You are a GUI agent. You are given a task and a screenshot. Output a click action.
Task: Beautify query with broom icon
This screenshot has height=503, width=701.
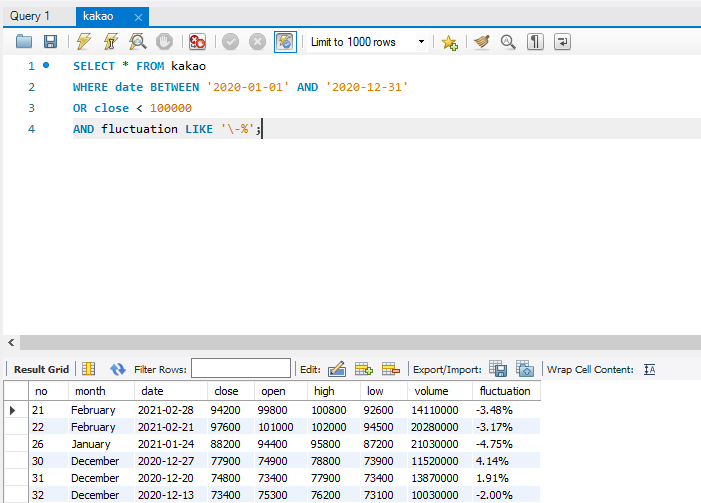click(x=482, y=42)
